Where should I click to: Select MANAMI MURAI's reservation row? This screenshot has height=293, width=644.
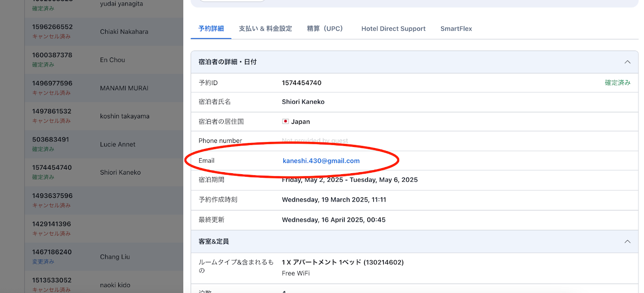point(124,88)
